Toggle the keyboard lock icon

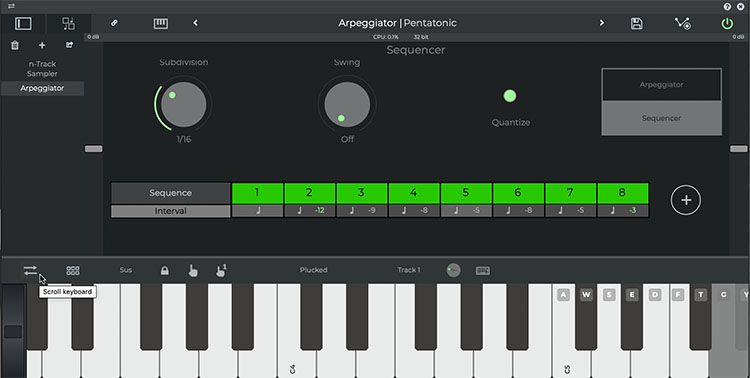(x=165, y=271)
